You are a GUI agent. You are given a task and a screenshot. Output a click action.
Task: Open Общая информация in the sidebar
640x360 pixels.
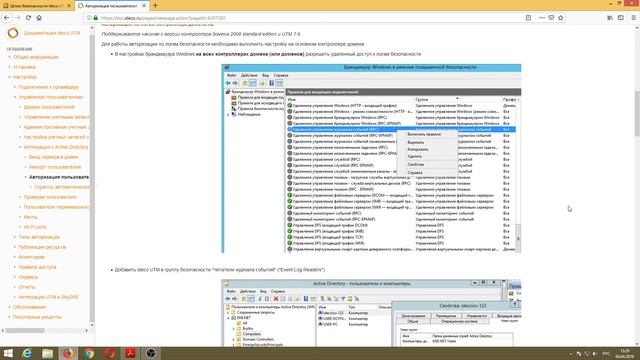click(x=36, y=57)
